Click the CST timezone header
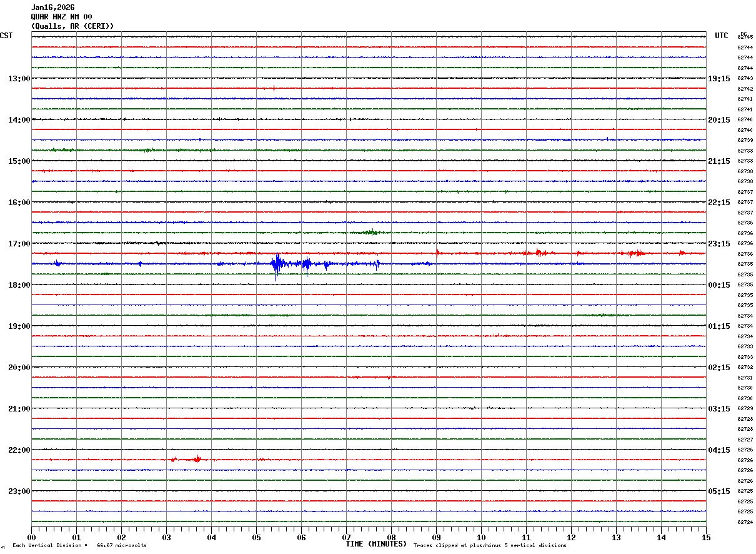The width and height of the screenshot is (756, 554). click(6, 36)
